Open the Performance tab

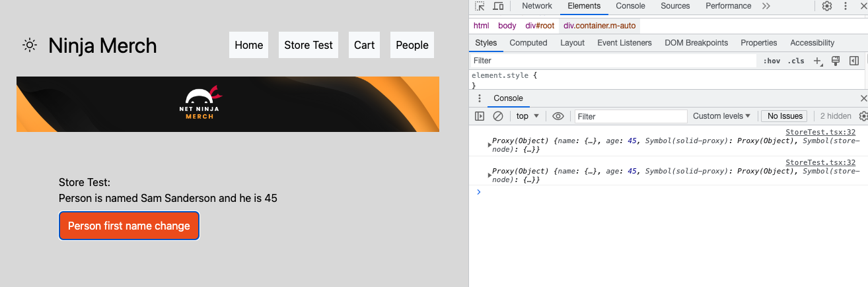(728, 6)
